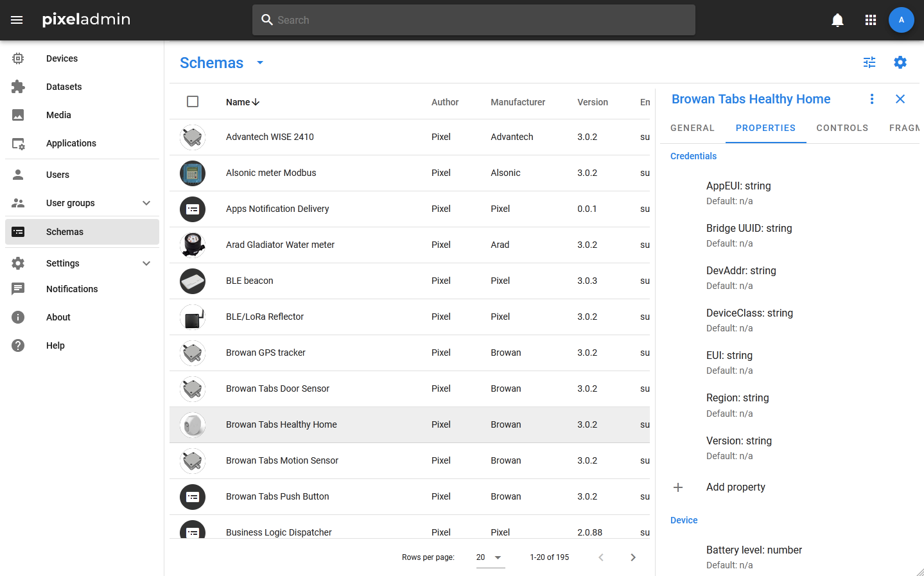Expand the User groups submenu
This screenshot has width=924, height=576.
point(146,203)
